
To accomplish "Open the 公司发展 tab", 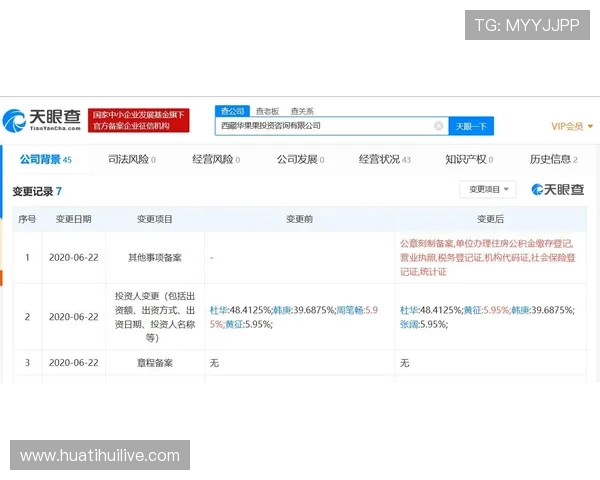I will click(300, 159).
